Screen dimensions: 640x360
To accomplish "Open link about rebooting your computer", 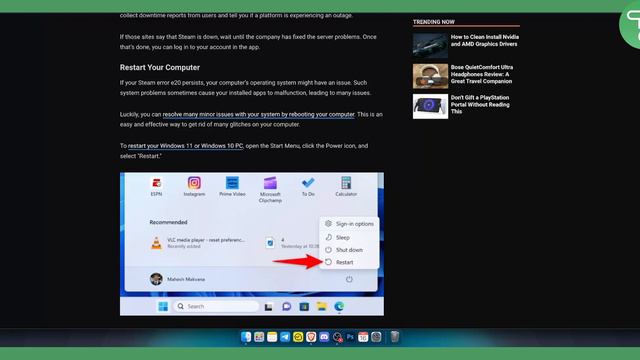I will [258, 114].
